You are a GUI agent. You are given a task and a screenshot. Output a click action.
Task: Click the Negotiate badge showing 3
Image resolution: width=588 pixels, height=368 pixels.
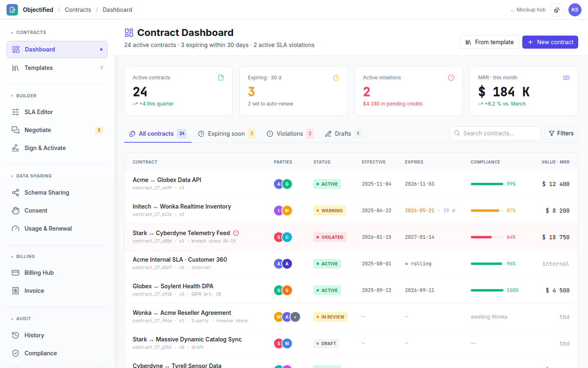click(x=99, y=130)
